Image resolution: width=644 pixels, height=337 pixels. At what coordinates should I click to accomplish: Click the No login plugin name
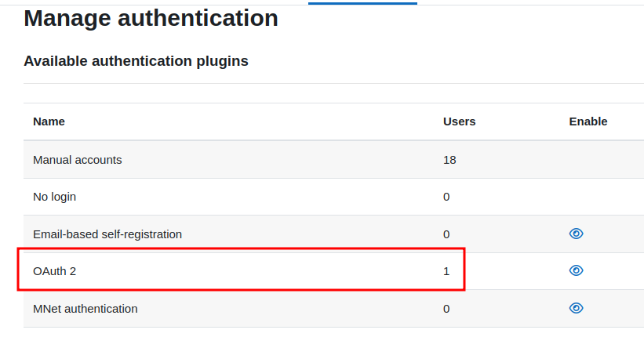(54, 197)
